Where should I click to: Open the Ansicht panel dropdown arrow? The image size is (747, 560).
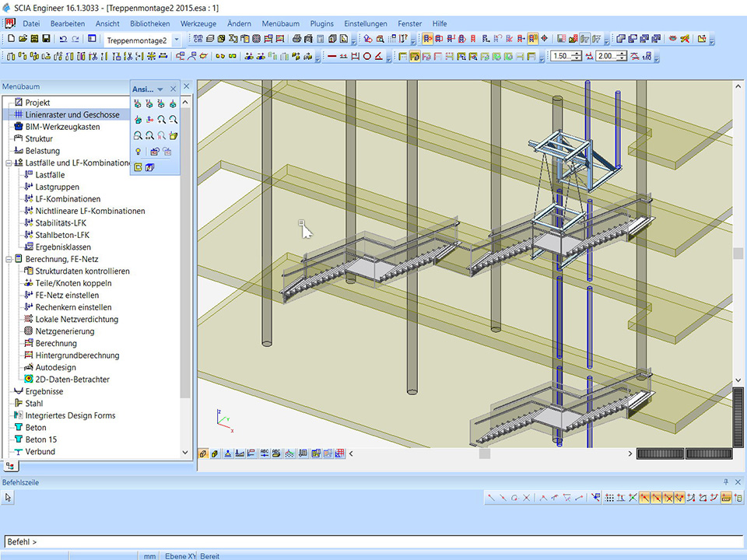coord(160,89)
